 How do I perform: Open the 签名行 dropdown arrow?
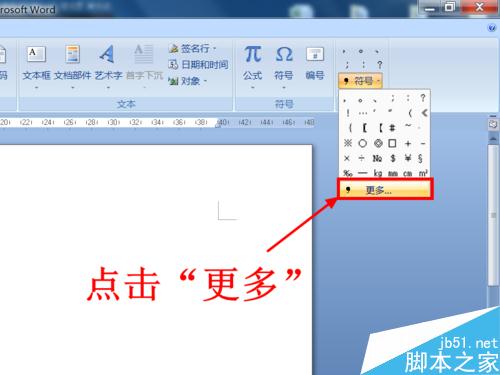click(x=214, y=49)
